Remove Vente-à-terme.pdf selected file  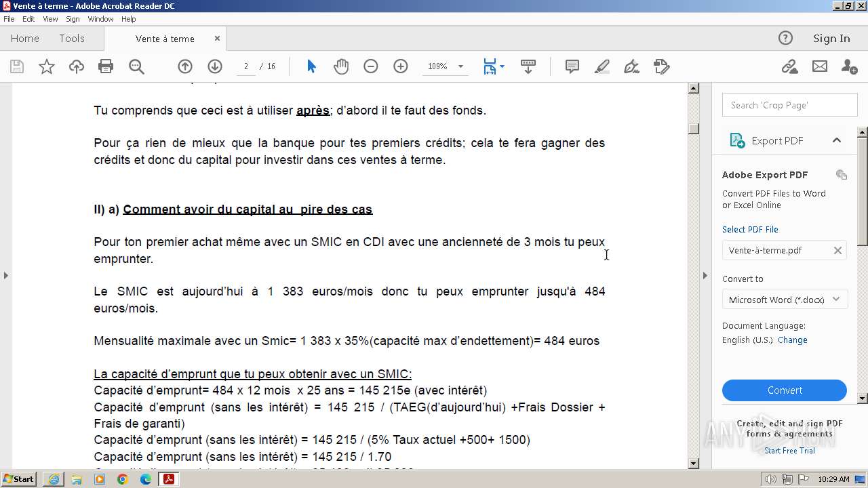click(x=837, y=250)
